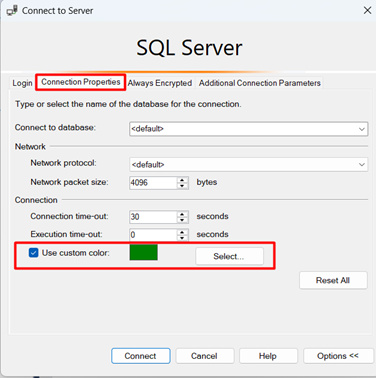
Task: Uncheck the Use custom color checkbox
Action: point(34,253)
